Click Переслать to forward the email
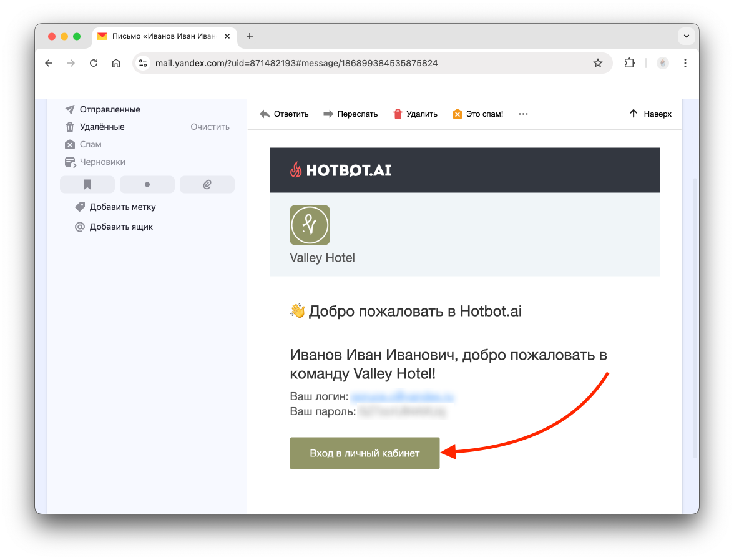Image resolution: width=734 pixels, height=560 pixels. tap(351, 114)
